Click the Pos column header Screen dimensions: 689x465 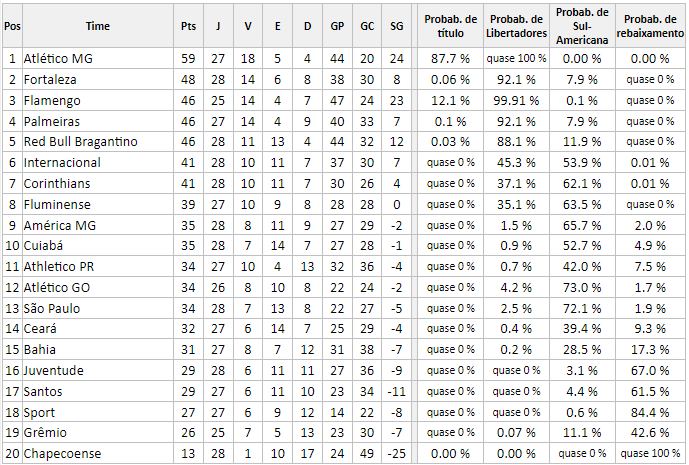pos(12,26)
